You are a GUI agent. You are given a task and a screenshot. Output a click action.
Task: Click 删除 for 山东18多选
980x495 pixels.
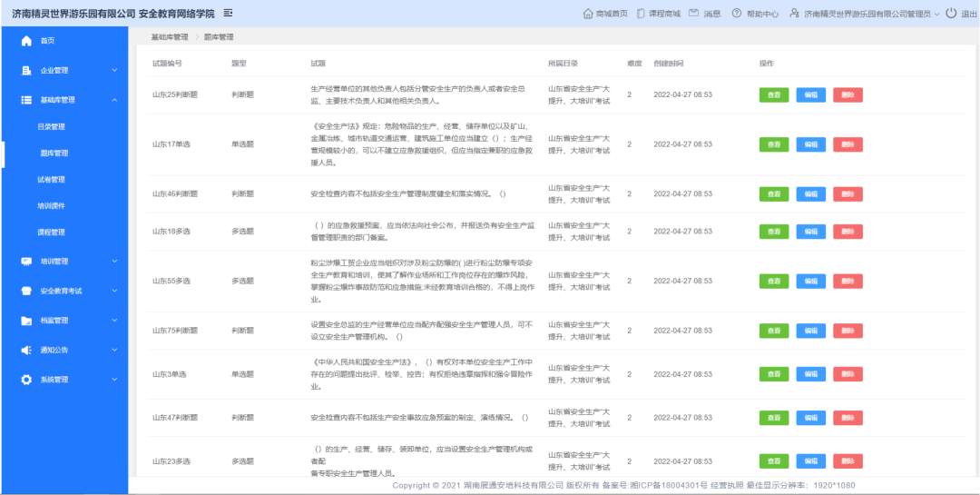(848, 232)
